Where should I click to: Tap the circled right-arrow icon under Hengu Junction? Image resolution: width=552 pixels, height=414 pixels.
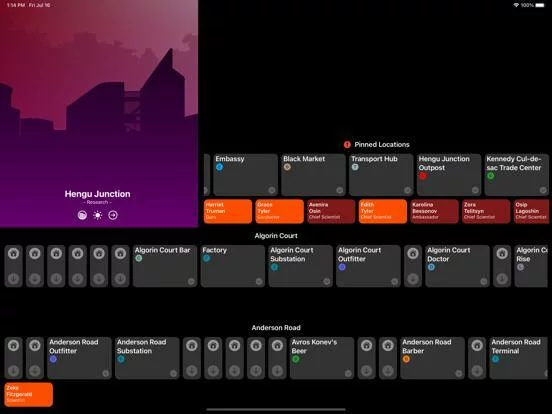coord(113,215)
